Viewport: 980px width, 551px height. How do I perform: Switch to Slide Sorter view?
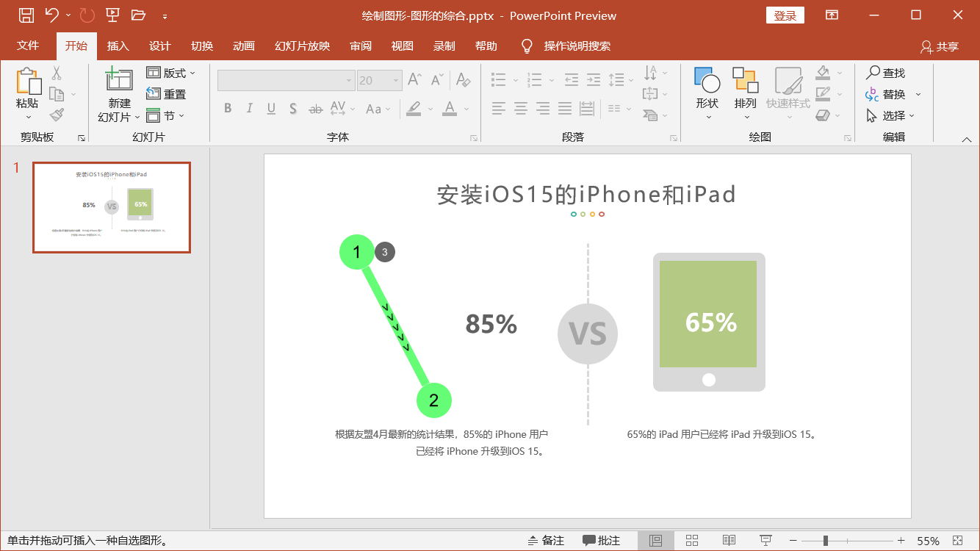[692, 541]
